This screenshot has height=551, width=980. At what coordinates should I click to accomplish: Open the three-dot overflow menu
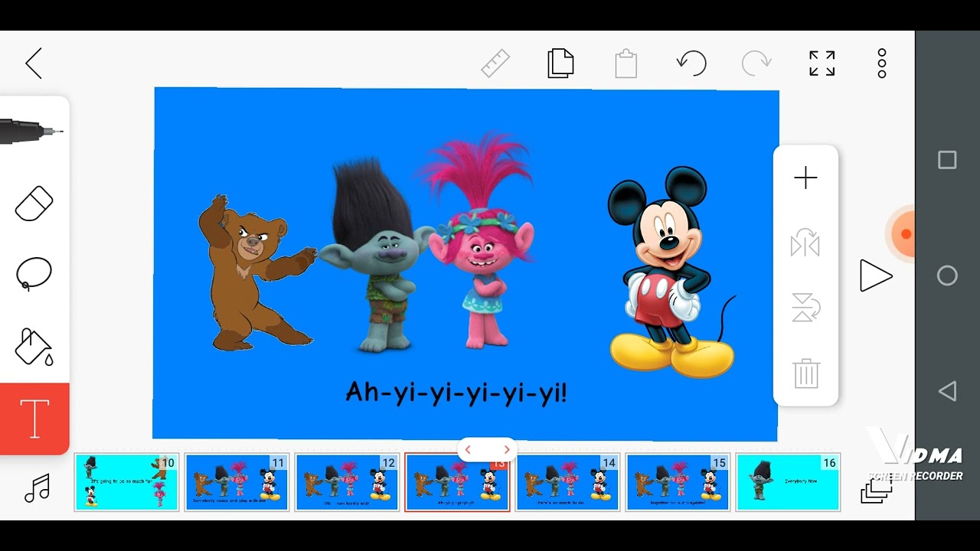[882, 64]
